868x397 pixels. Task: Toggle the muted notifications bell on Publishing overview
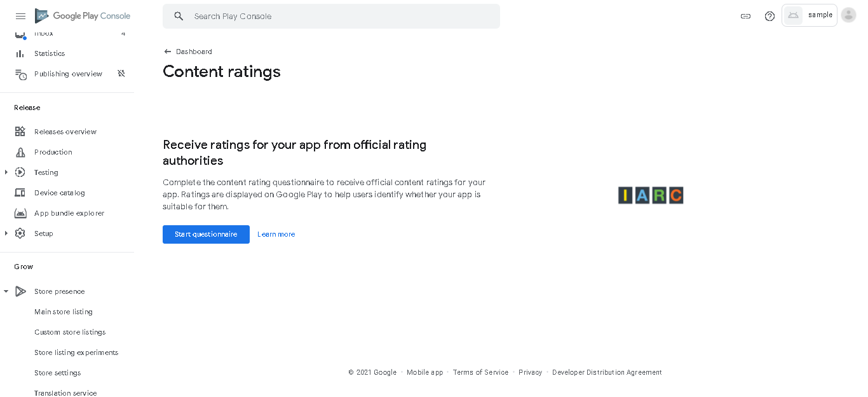[x=121, y=74]
